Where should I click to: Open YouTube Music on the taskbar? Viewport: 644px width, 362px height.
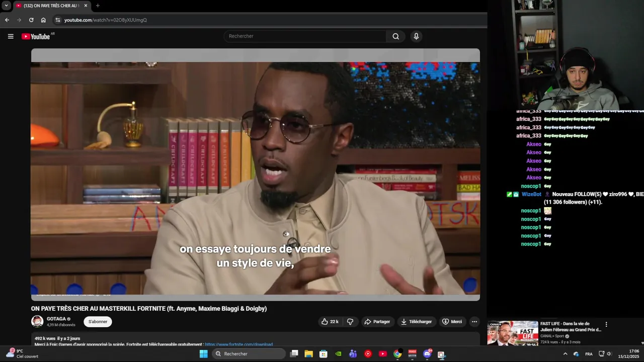[368, 354]
